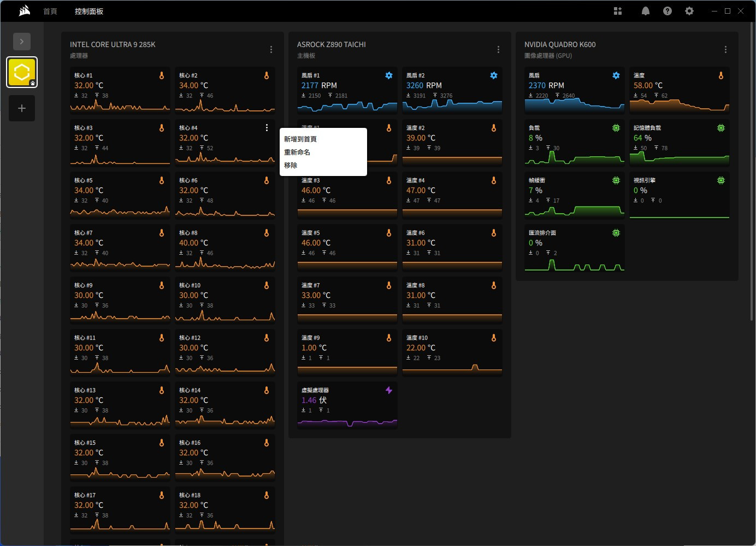This screenshot has width=756, height=546.
Task: Expand the sidebar with the chevron arrow
Action: coord(22,42)
